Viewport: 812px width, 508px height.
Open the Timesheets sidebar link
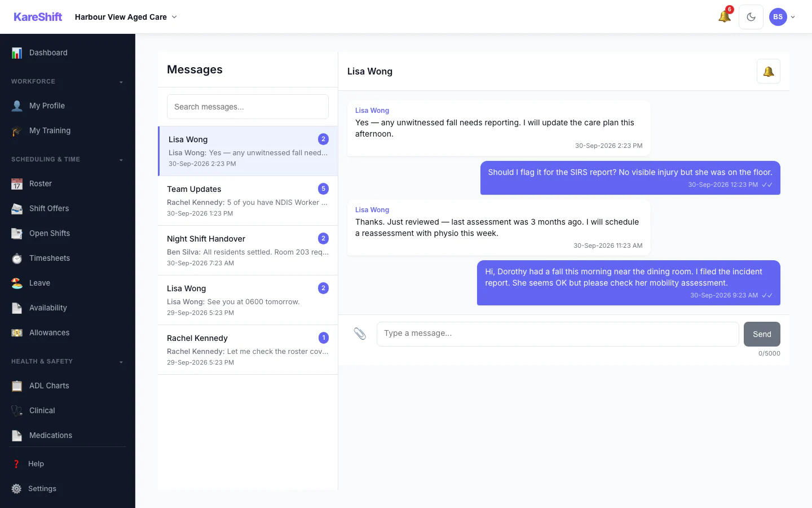(x=68, y=259)
